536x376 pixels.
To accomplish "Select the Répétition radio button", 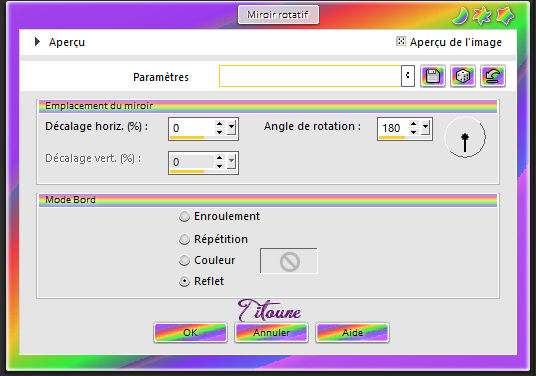I will click(x=184, y=239).
